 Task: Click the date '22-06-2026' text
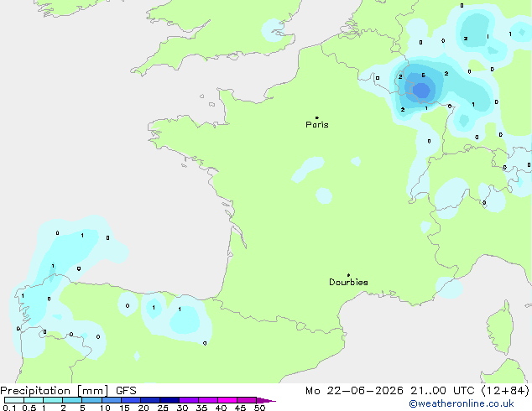(x=365, y=391)
